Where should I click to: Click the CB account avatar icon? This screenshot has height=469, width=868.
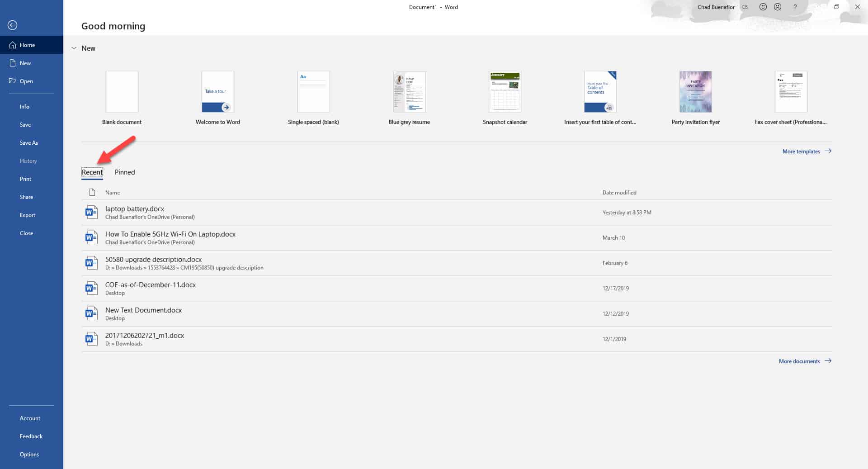pos(745,7)
